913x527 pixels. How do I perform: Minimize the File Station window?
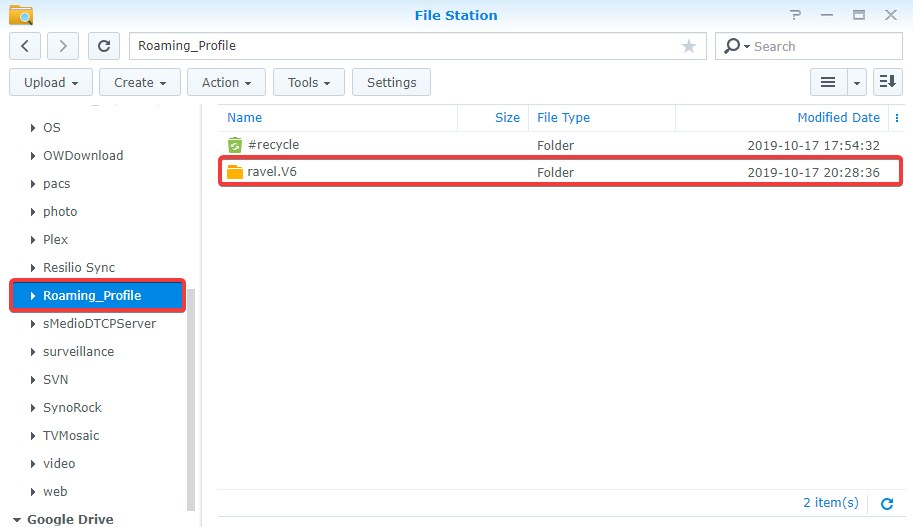click(x=827, y=15)
